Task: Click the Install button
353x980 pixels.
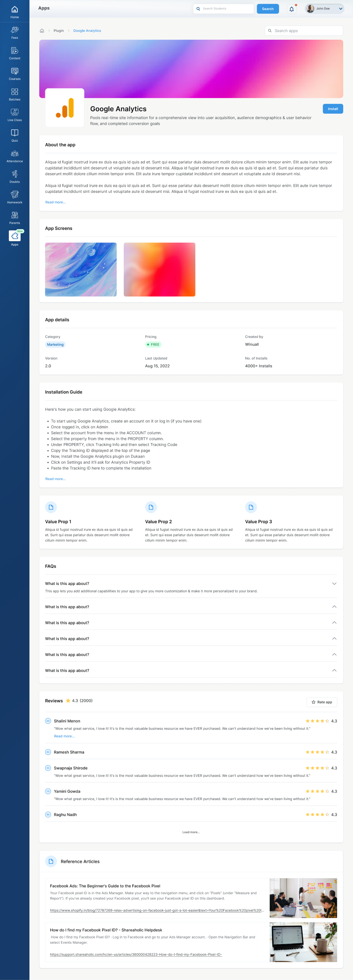Action: [333, 109]
